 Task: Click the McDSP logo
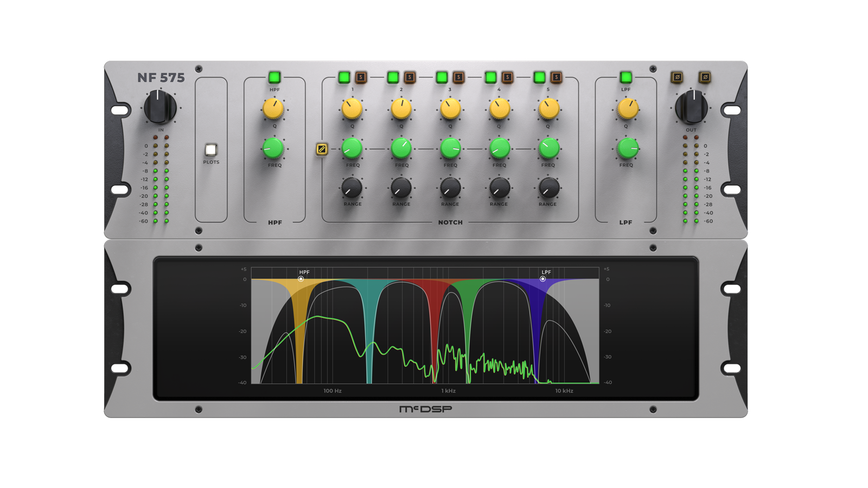pos(426,409)
